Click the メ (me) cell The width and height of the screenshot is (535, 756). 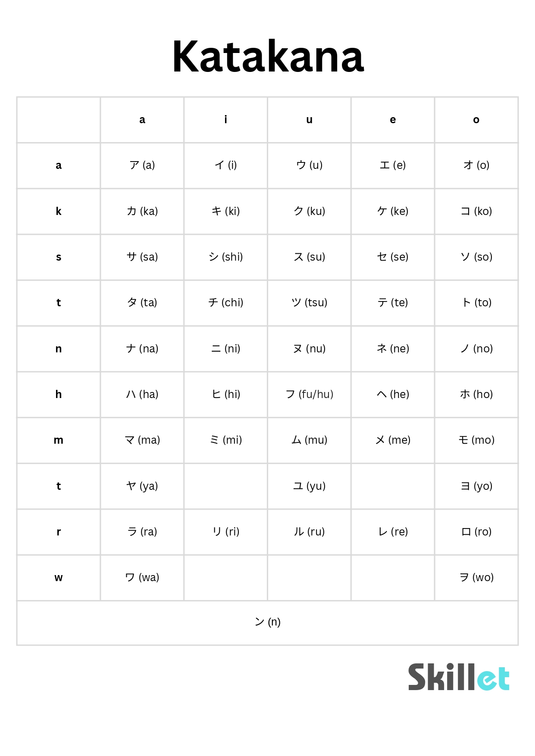[393, 440]
